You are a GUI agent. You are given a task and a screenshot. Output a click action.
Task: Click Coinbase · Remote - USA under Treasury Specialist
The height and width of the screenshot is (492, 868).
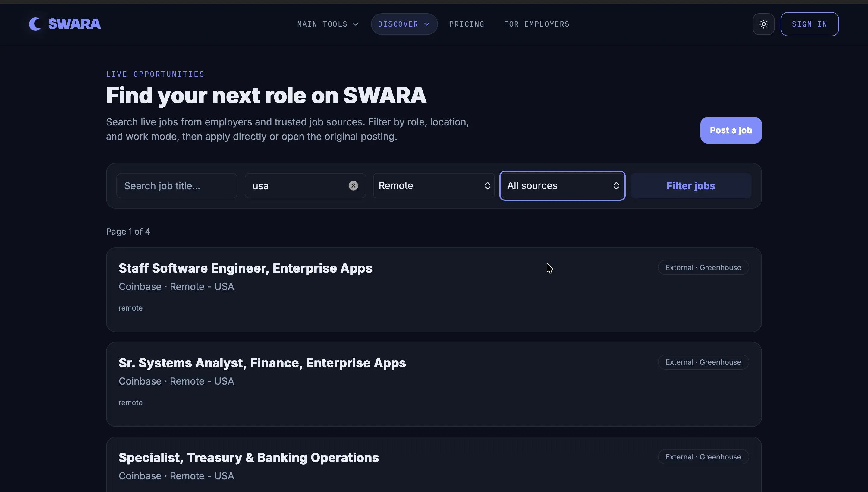pyautogui.click(x=176, y=476)
